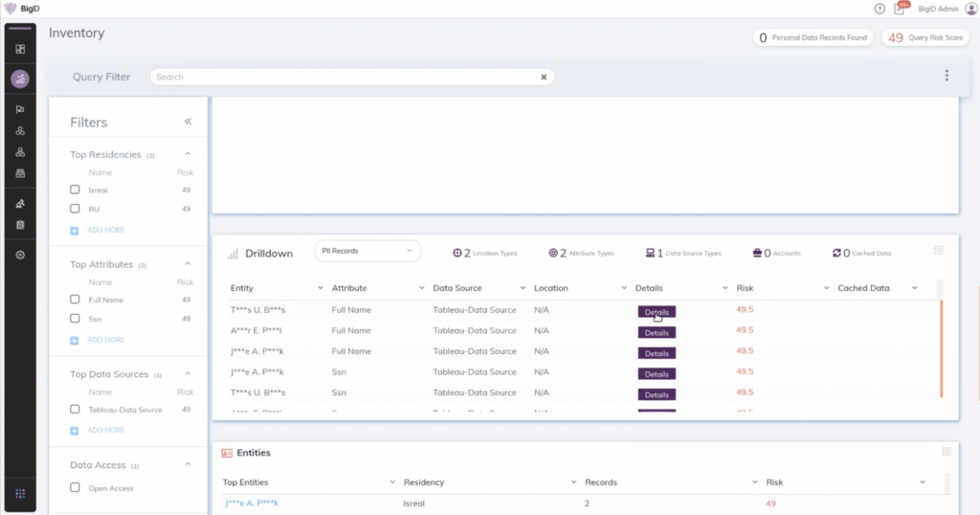Screen dimensions: 980x515
Task: Tick the Full Name attribute checkbox
Action: pos(76,300)
